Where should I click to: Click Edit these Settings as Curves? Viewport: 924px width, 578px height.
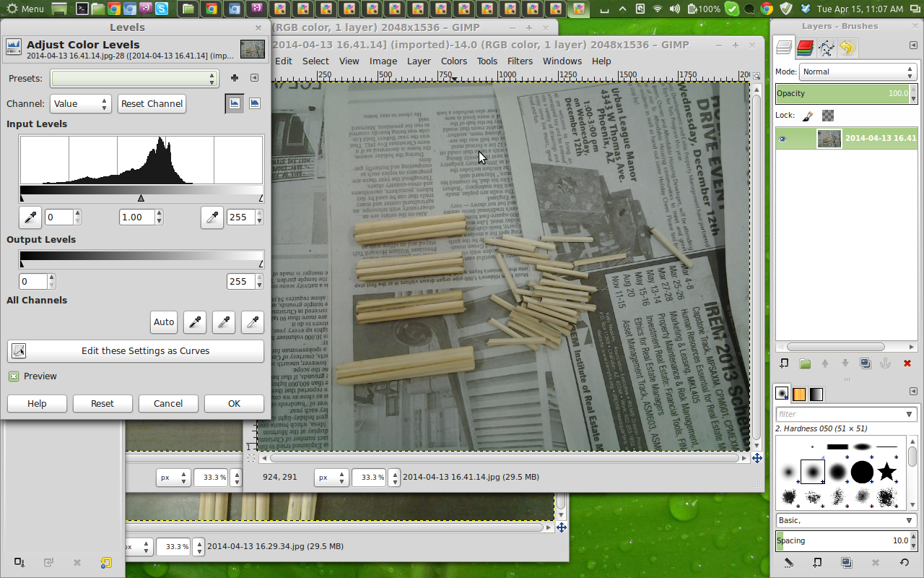pos(134,351)
